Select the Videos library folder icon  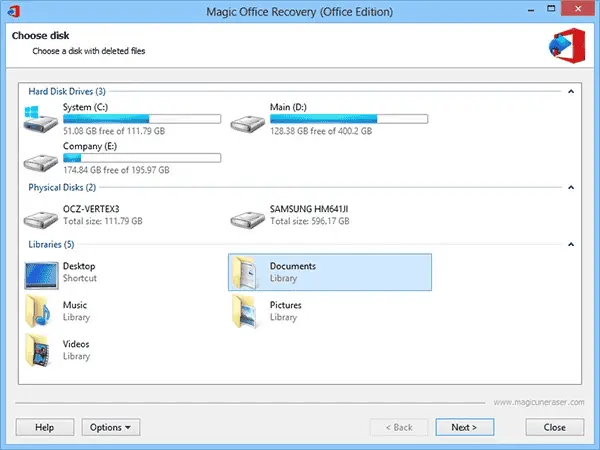point(38,350)
